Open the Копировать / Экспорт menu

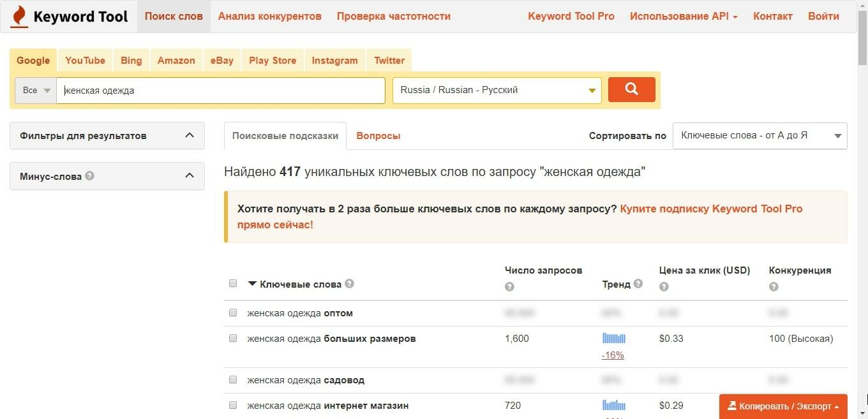(x=783, y=406)
